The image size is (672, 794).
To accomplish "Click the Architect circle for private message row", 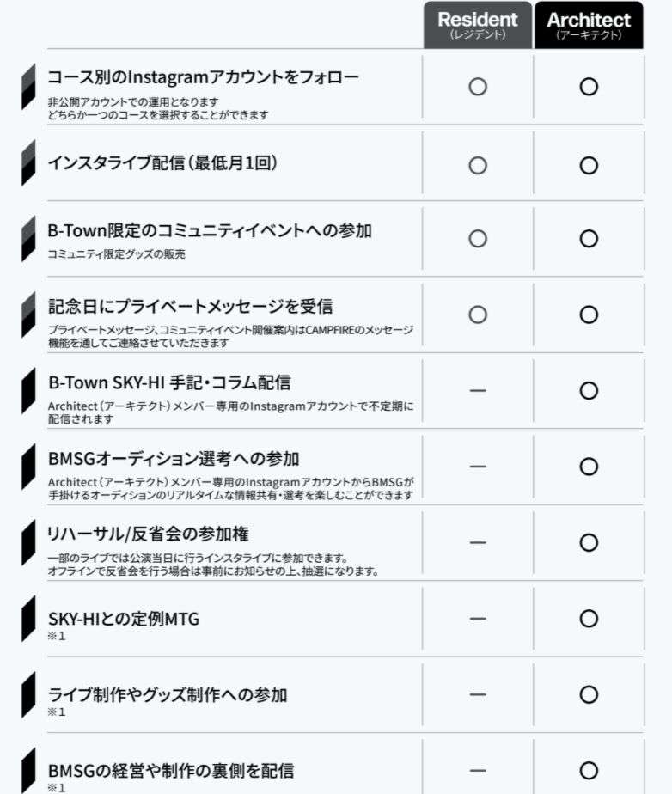I will coord(589,315).
